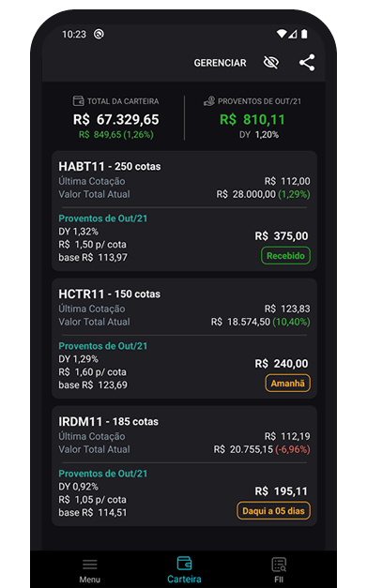Select the Carteira tab in the bottom bar
The width and height of the screenshot is (367, 588).
pos(184,569)
